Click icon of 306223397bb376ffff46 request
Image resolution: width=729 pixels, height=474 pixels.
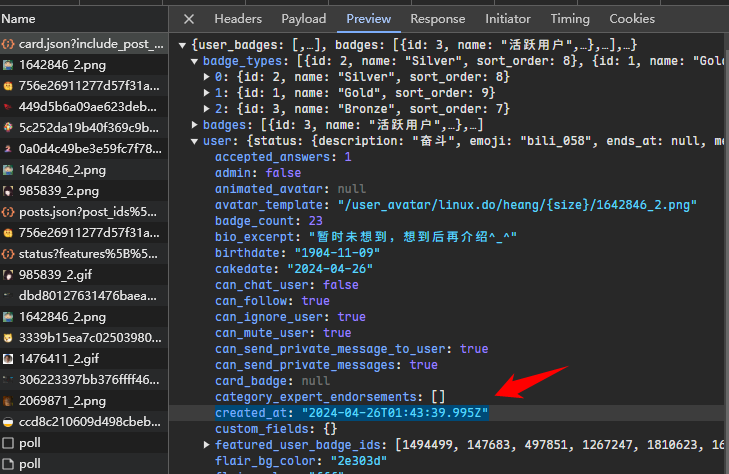click(8, 380)
